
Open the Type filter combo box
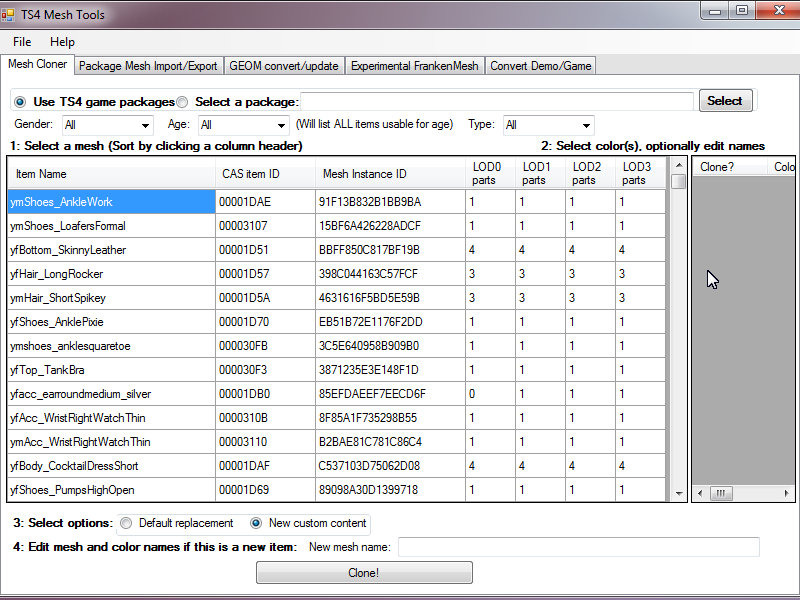548,125
